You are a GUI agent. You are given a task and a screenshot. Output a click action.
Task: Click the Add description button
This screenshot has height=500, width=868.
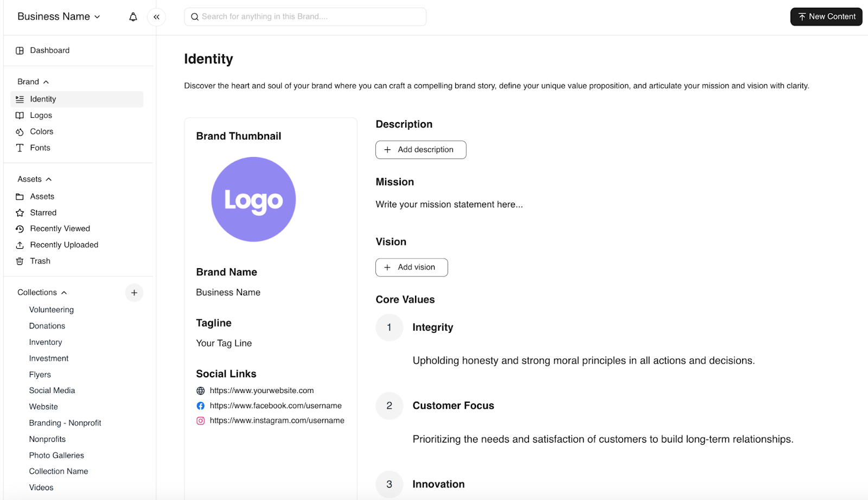click(420, 150)
